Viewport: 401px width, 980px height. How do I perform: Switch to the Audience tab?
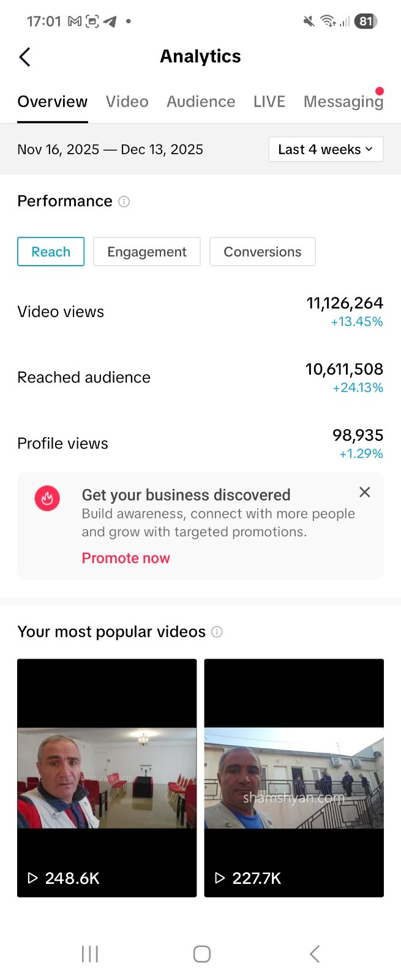(x=201, y=102)
